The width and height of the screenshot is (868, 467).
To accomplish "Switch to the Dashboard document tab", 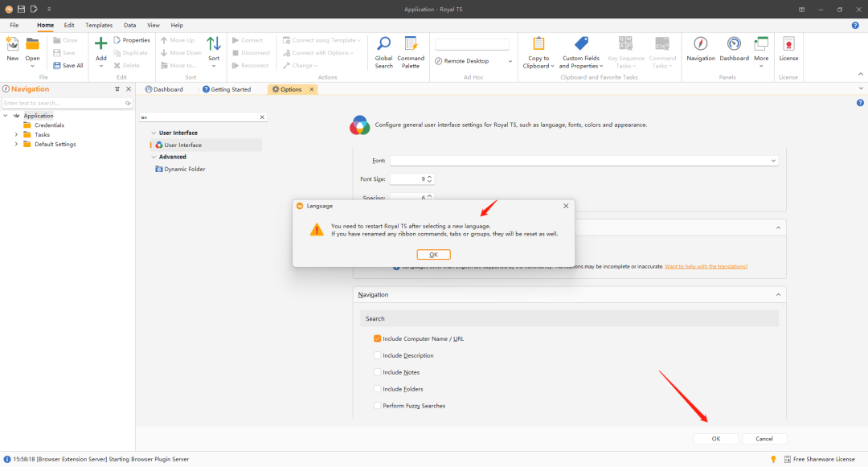I will (x=164, y=90).
